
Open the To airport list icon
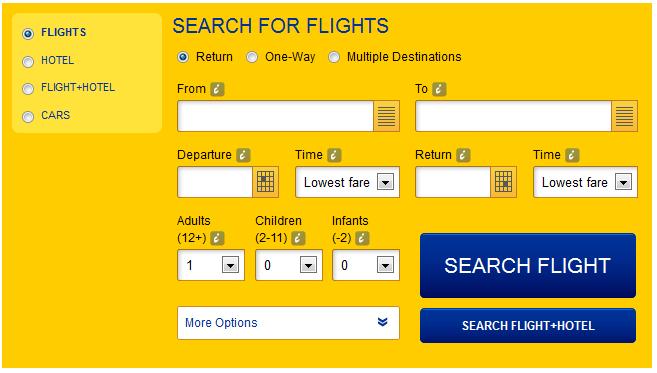[x=624, y=116]
